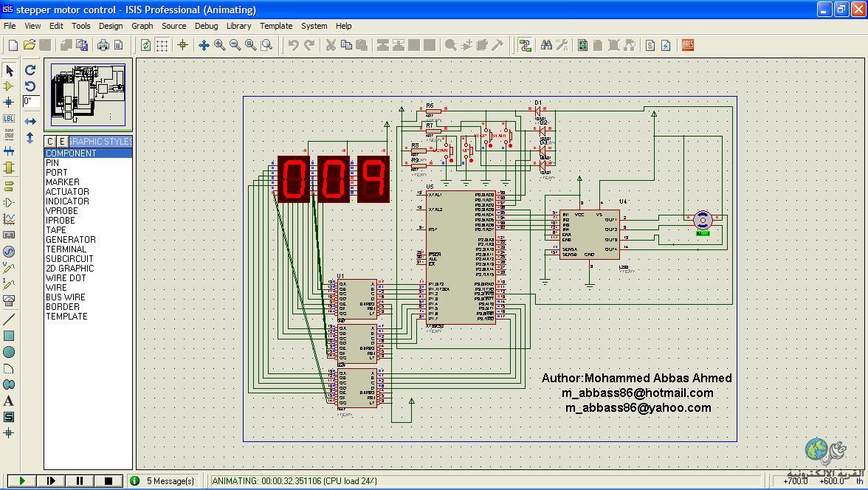The height and width of the screenshot is (490, 868).
Task: Select the Terminals mode tool
Action: pos(9,186)
